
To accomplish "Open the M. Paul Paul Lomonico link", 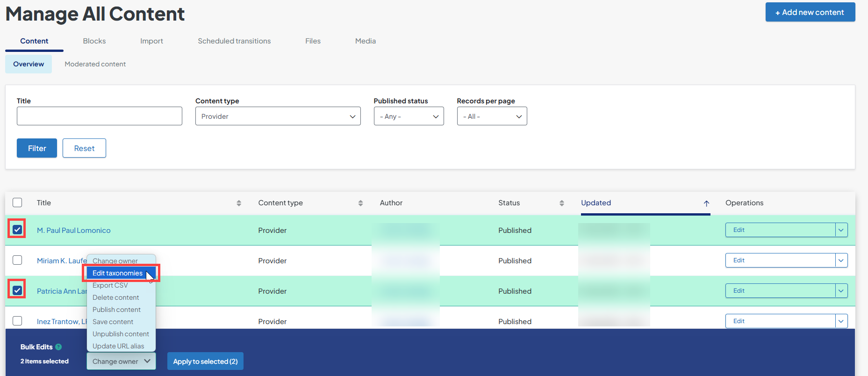I will [x=74, y=230].
